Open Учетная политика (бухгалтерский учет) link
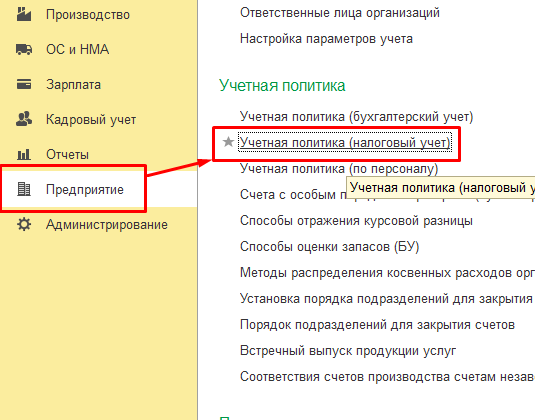The width and height of the screenshot is (535, 420). 357,117
